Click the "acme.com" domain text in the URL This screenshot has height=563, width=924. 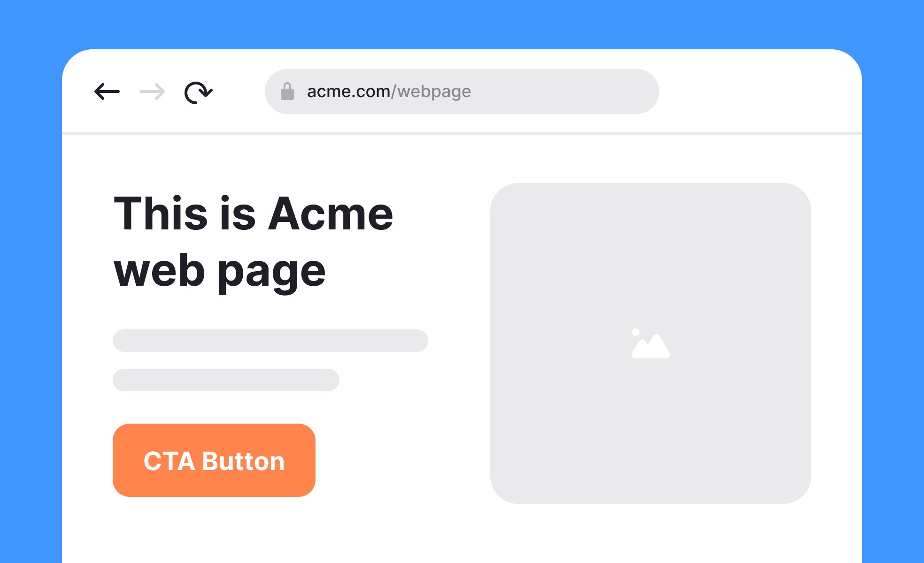(x=348, y=91)
